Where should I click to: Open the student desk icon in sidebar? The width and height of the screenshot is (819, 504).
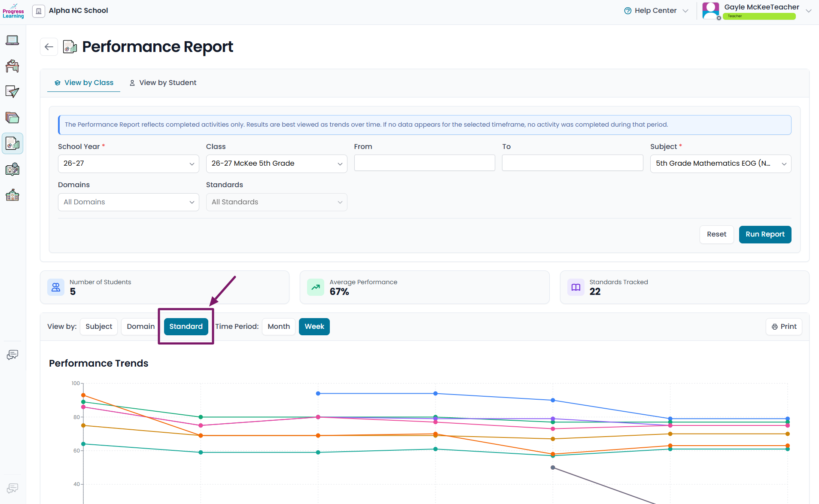point(12,66)
